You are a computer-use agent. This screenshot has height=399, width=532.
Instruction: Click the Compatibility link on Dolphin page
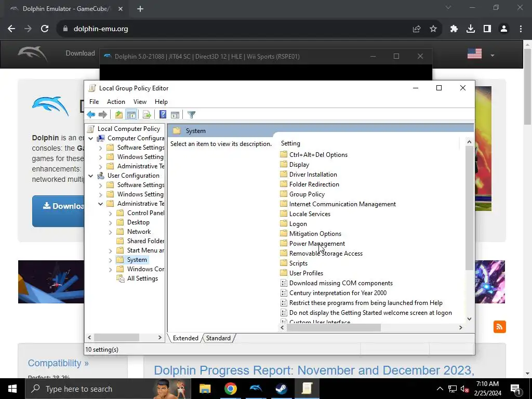click(x=58, y=363)
